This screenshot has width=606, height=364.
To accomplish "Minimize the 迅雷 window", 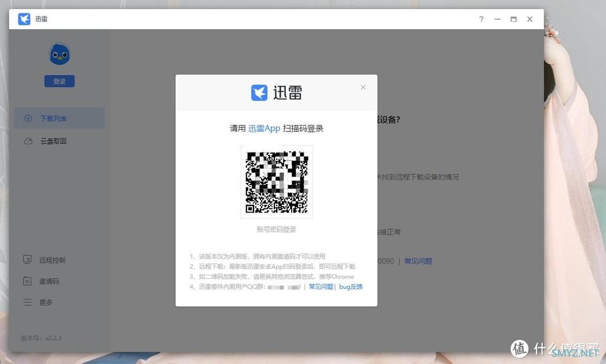I will tap(497, 19).
